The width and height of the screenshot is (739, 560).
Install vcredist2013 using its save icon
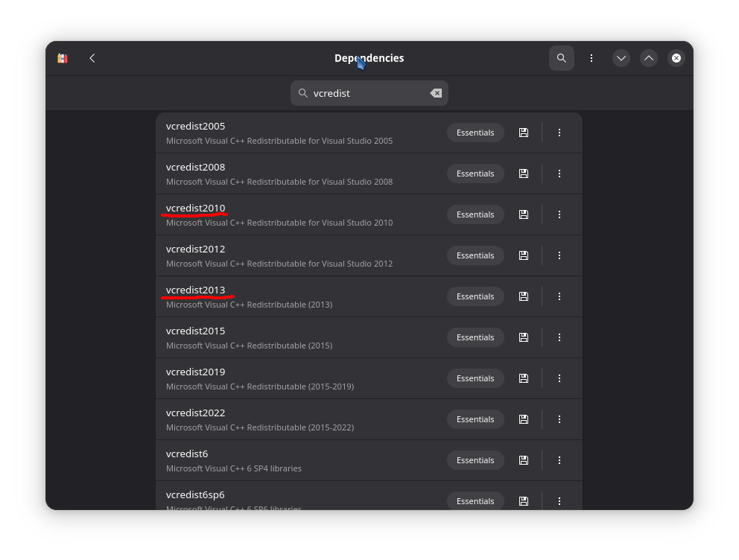pyautogui.click(x=523, y=296)
